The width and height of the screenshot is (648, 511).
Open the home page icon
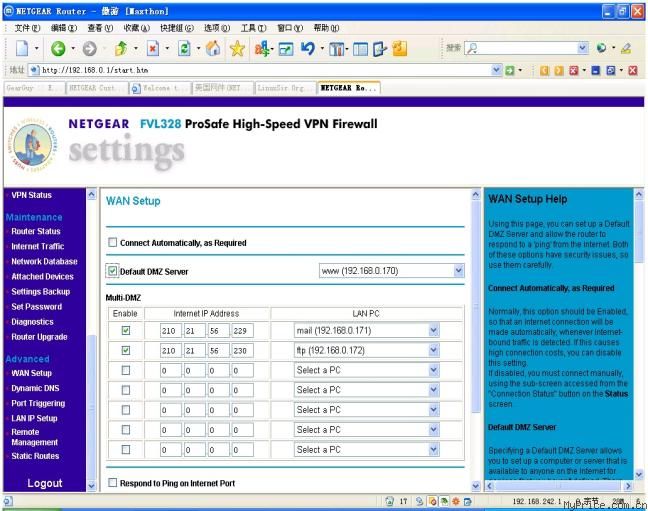tap(213, 49)
